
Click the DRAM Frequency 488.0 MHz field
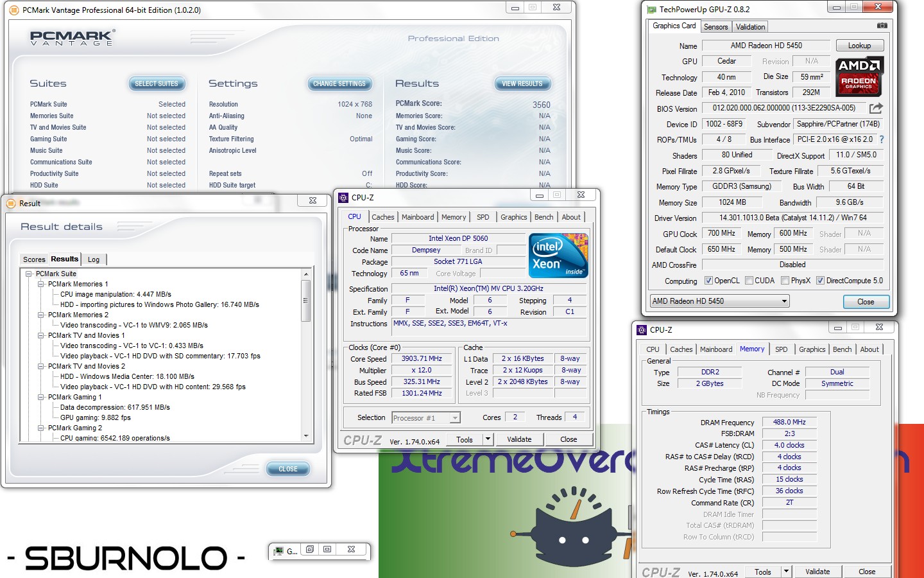point(789,422)
